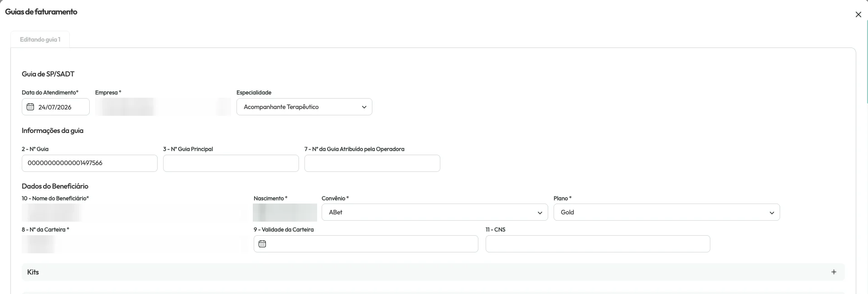Click the Dados do Beneficiário heading
Image resolution: width=868 pixels, height=294 pixels.
coord(55,186)
